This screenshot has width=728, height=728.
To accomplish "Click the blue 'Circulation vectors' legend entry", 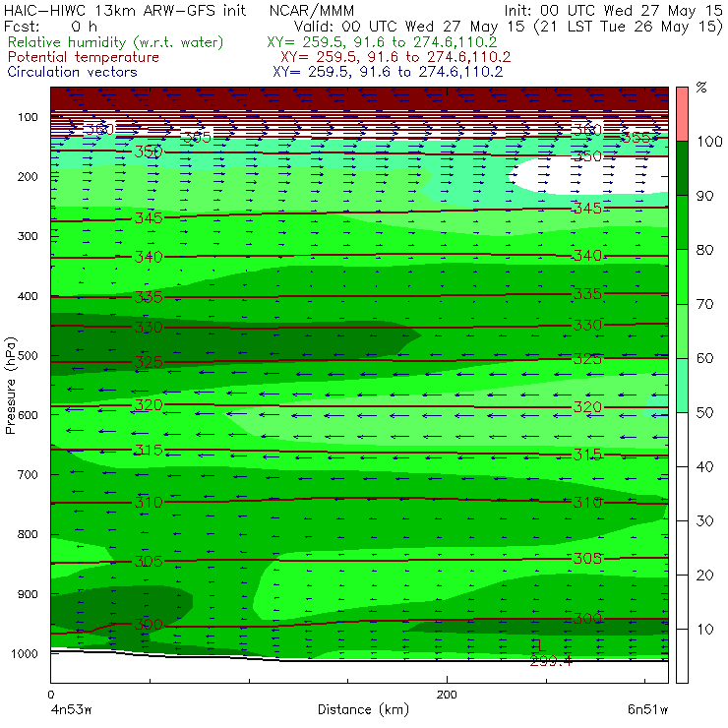I will [x=73, y=72].
